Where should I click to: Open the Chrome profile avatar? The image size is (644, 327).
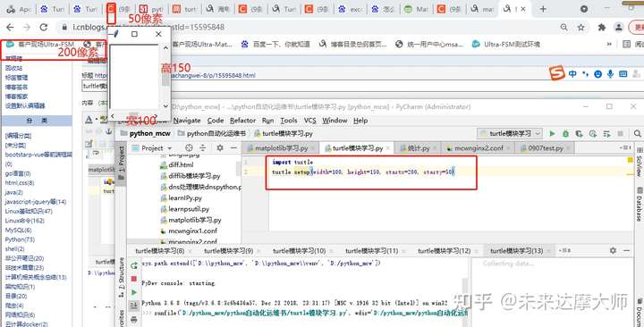coord(619,27)
